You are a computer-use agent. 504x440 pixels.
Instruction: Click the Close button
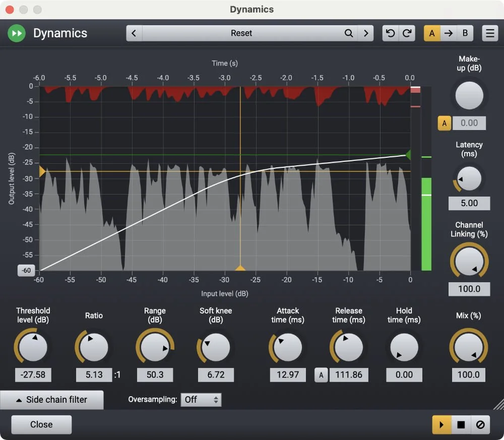(40, 424)
